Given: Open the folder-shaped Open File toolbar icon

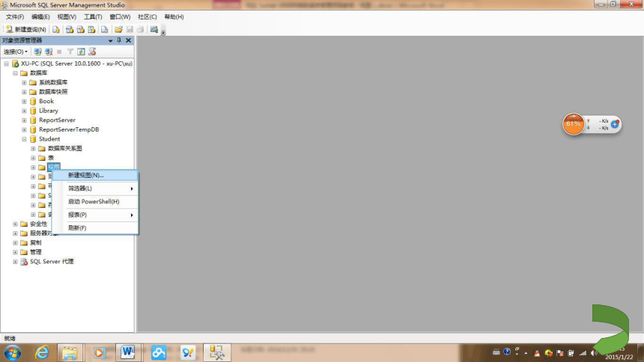Looking at the screenshot, I should [x=119, y=30].
